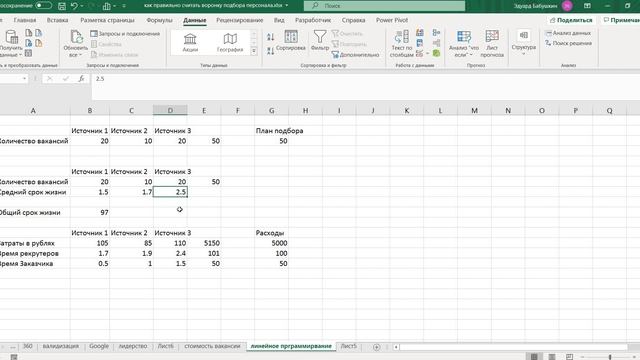Select column D header
Viewport: 640px width, 360px height.
coord(170,110)
